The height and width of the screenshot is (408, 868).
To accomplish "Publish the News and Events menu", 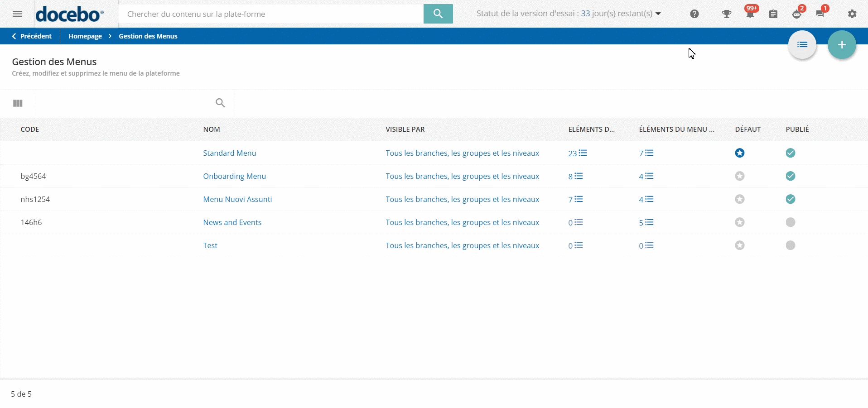I will (791, 222).
